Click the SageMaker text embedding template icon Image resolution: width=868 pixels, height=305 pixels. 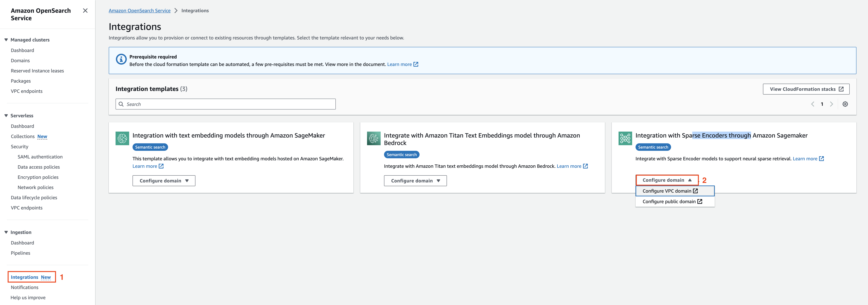point(122,139)
